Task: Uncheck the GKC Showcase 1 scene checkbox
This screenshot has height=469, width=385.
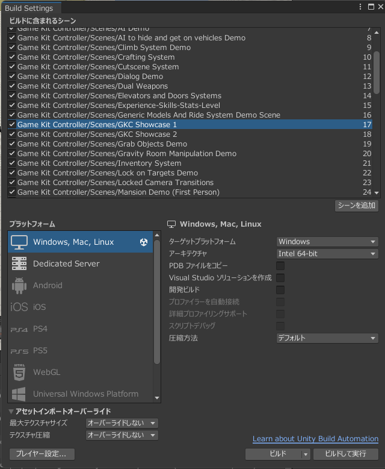Action: [x=12, y=124]
